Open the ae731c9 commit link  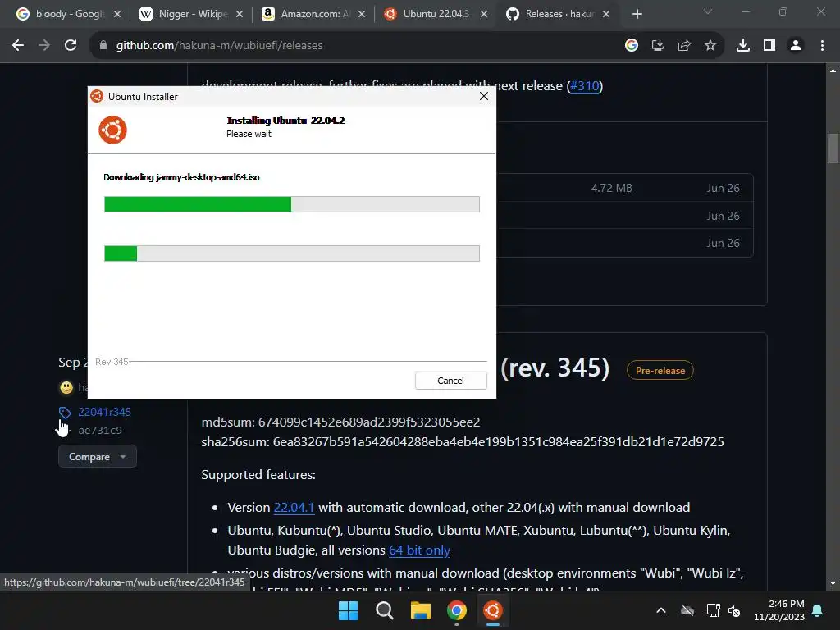tap(99, 430)
